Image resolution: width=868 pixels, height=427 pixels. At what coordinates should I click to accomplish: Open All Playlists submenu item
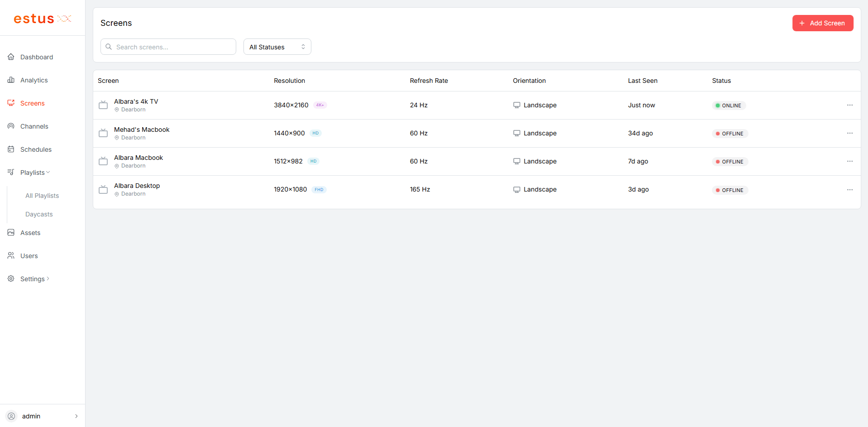(x=42, y=196)
